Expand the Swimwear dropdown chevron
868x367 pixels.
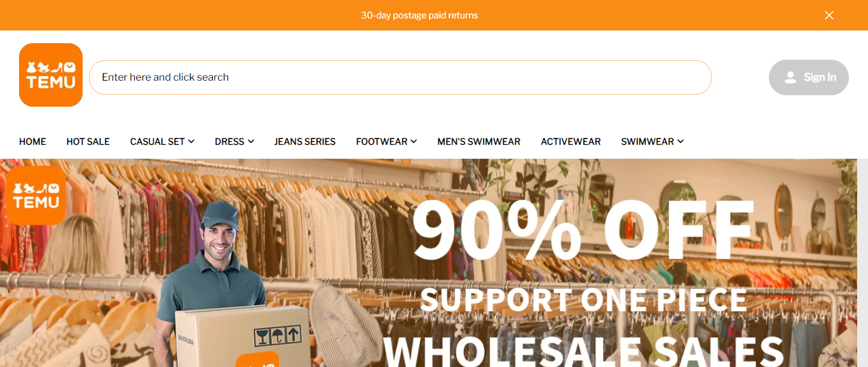tap(681, 142)
